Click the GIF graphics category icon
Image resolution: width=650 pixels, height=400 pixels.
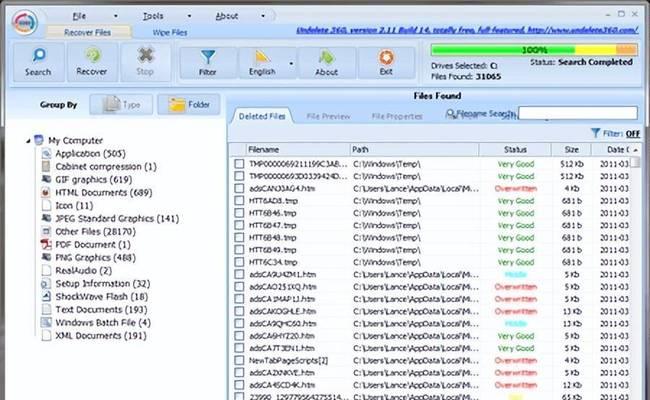(x=46, y=179)
